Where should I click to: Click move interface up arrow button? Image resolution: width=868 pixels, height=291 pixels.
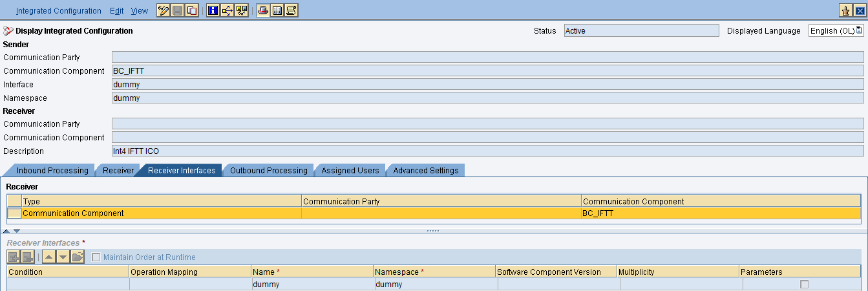tap(49, 257)
